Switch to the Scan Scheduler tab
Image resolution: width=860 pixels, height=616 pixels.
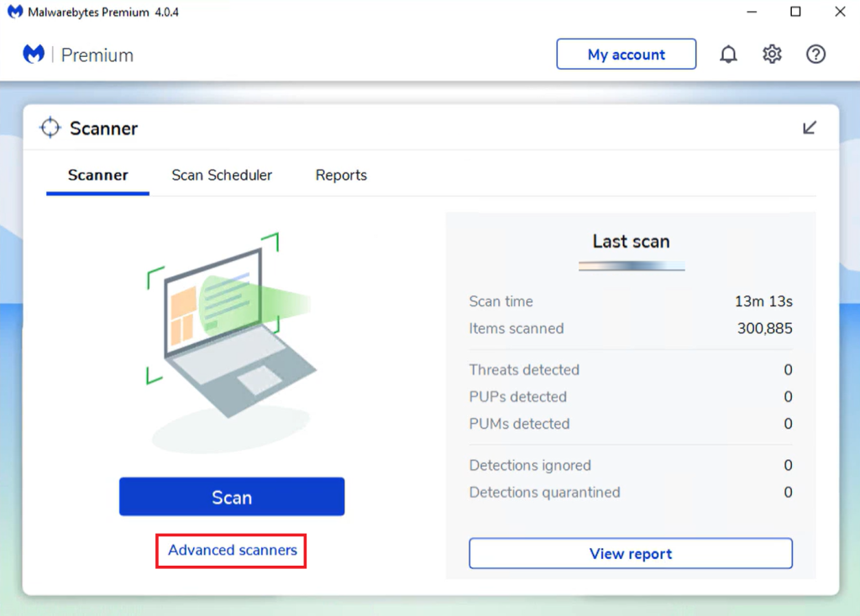point(222,175)
